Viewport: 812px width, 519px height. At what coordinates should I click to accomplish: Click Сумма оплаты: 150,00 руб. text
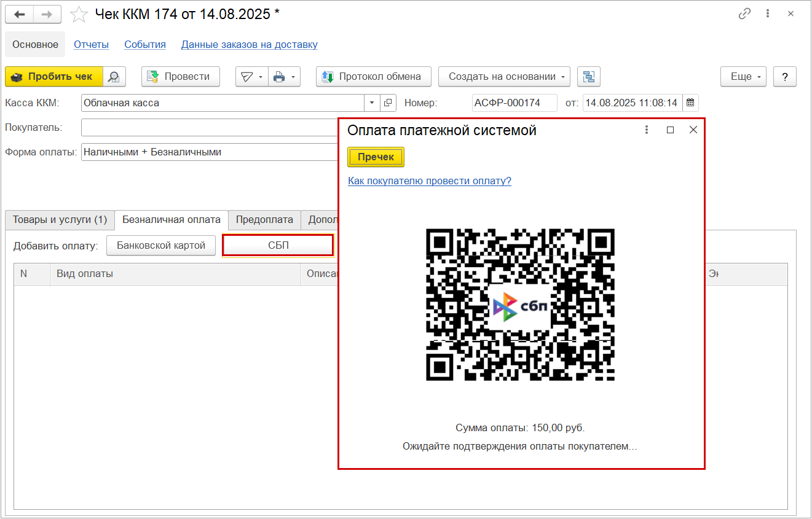click(520, 427)
